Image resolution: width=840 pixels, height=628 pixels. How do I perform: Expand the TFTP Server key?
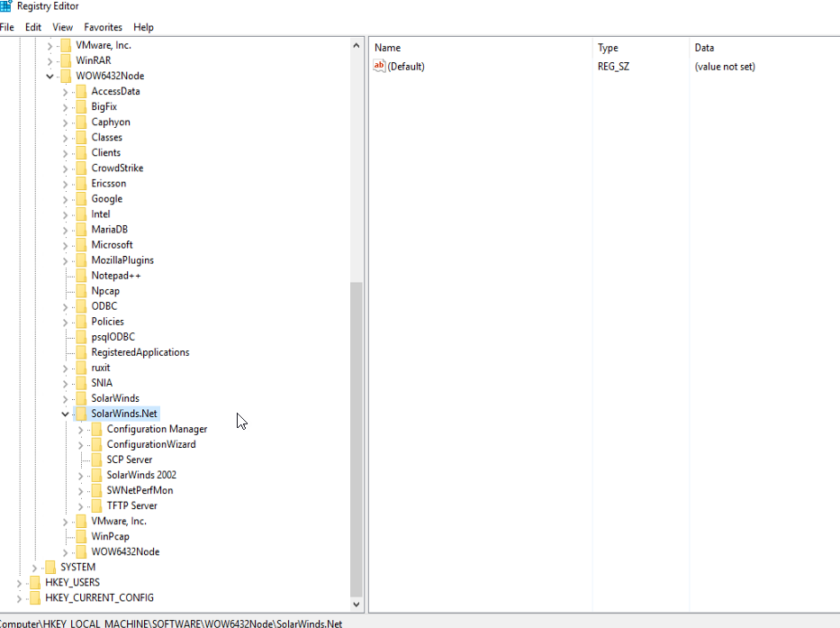pos(81,506)
